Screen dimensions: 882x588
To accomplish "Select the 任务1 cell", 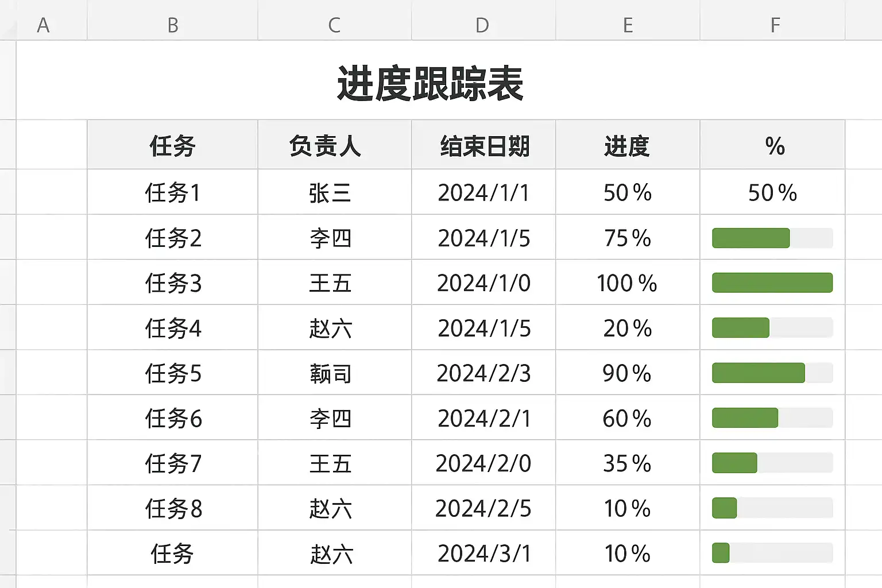I will 172,193.
